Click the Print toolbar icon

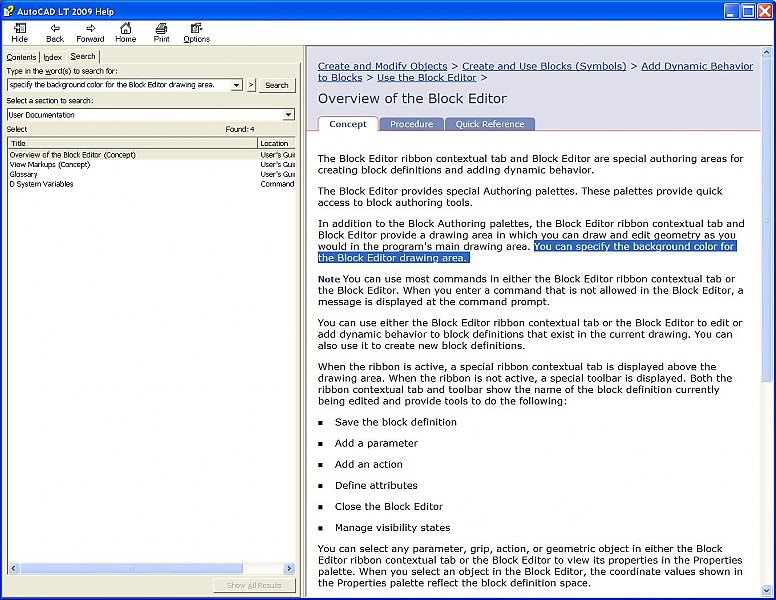tap(161, 33)
